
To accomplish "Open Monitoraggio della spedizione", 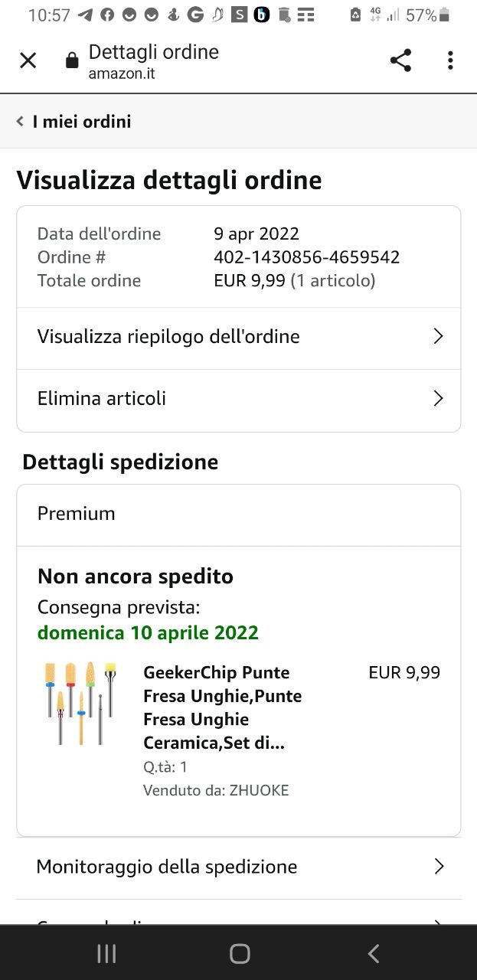I will pos(167,867).
